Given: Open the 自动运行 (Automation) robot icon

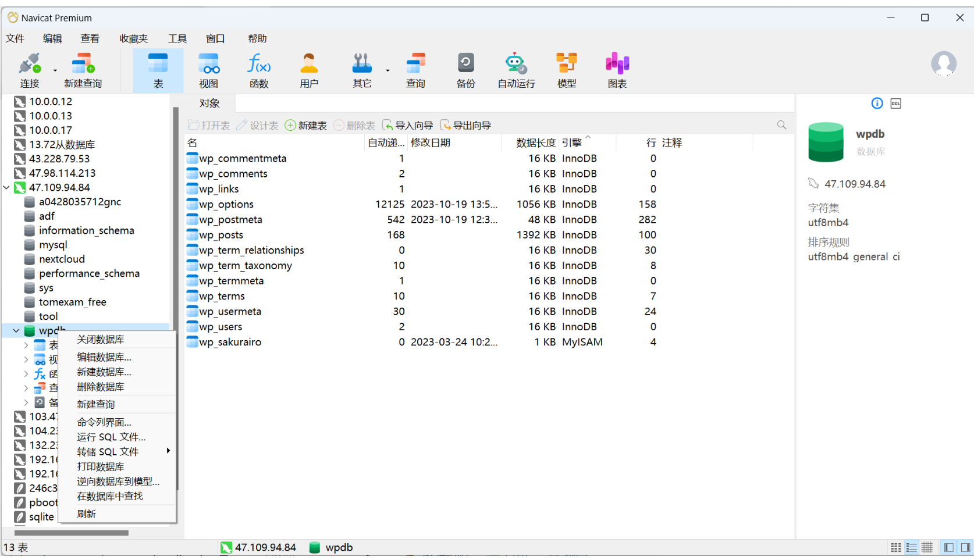Looking at the screenshot, I should (516, 70).
